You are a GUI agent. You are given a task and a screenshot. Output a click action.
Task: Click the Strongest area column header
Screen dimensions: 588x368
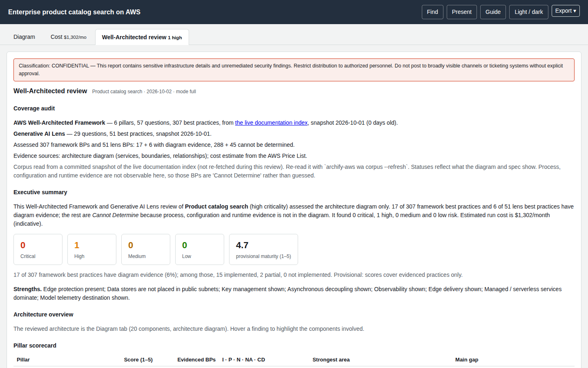point(331,360)
